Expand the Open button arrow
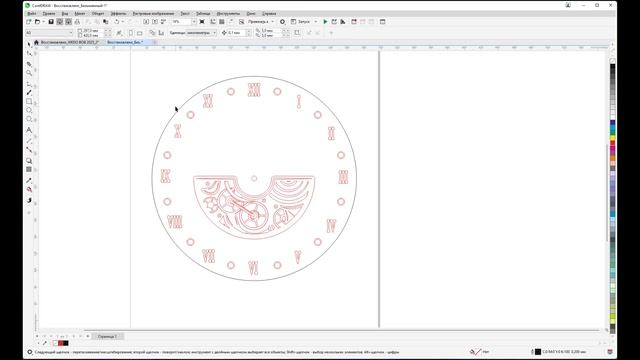Viewport: 640px width, 360px height. click(x=43, y=22)
